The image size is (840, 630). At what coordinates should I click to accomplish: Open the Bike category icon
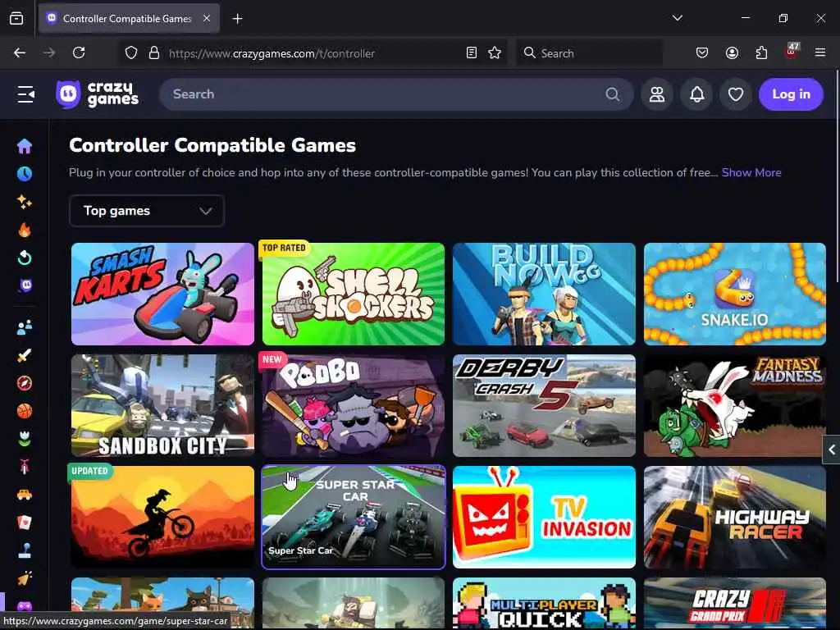(24, 467)
